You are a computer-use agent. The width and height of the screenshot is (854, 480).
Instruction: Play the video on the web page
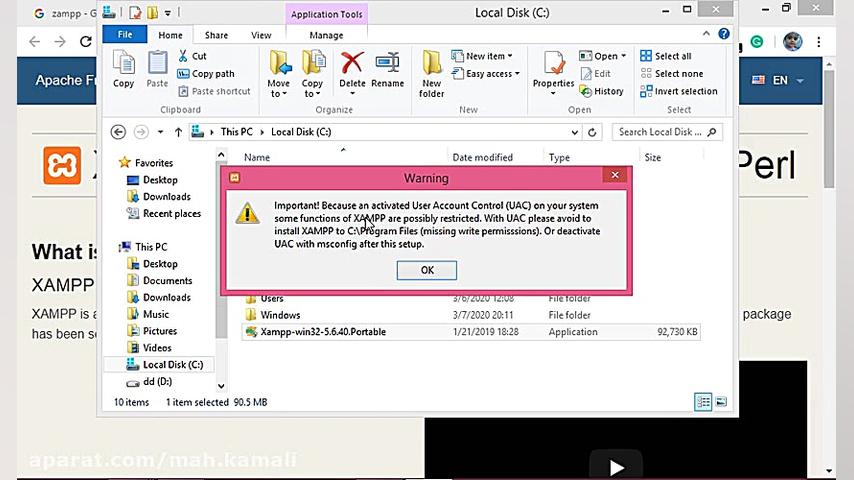click(x=616, y=467)
